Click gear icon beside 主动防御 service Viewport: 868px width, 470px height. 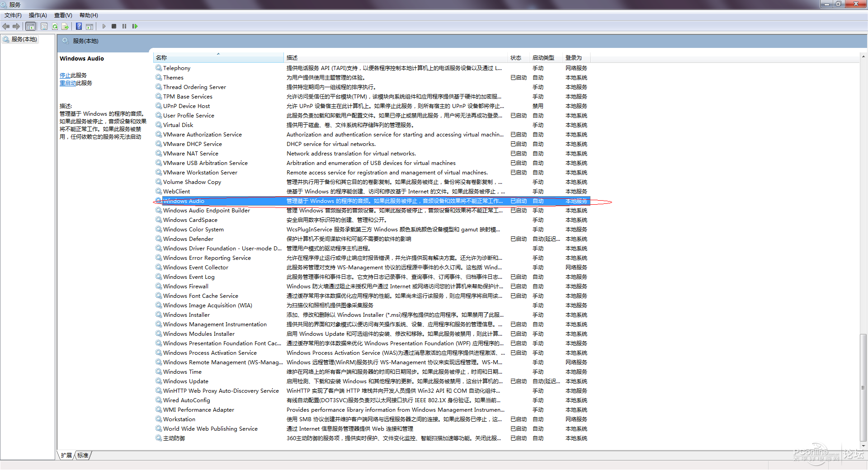pyautogui.click(x=159, y=438)
